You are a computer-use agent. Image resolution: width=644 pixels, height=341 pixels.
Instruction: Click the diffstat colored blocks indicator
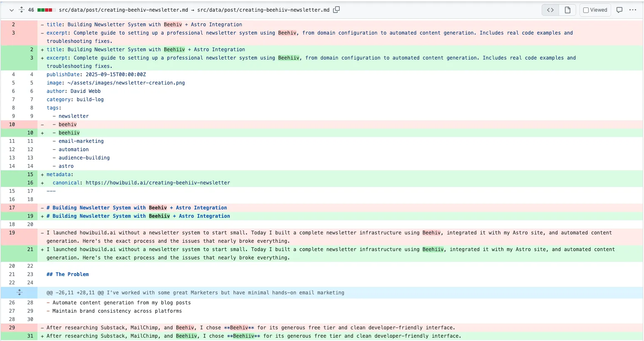45,10
